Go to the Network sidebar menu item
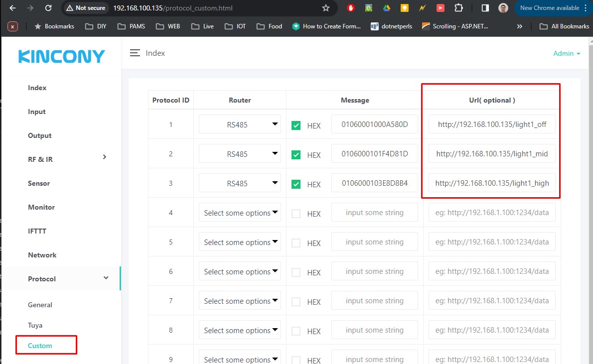This screenshot has height=364, width=593. (42, 255)
